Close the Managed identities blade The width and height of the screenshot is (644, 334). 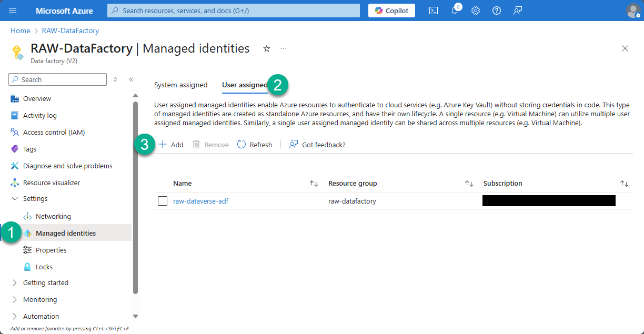pyautogui.click(x=625, y=48)
